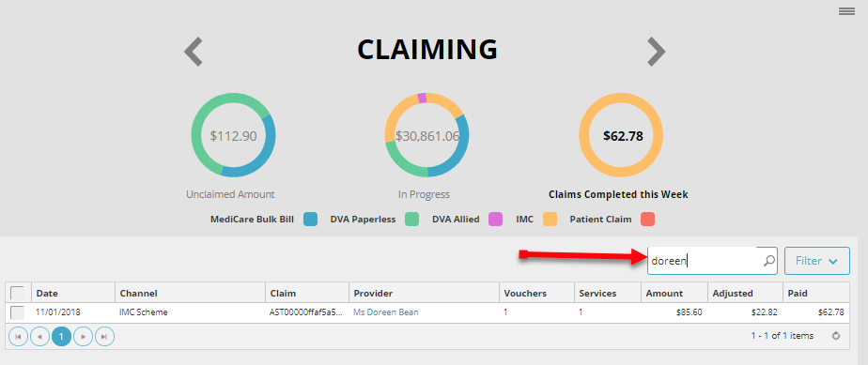Refresh the claims grid
This screenshot has height=365, width=868.
pyautogui.click(x=836, y=336)
